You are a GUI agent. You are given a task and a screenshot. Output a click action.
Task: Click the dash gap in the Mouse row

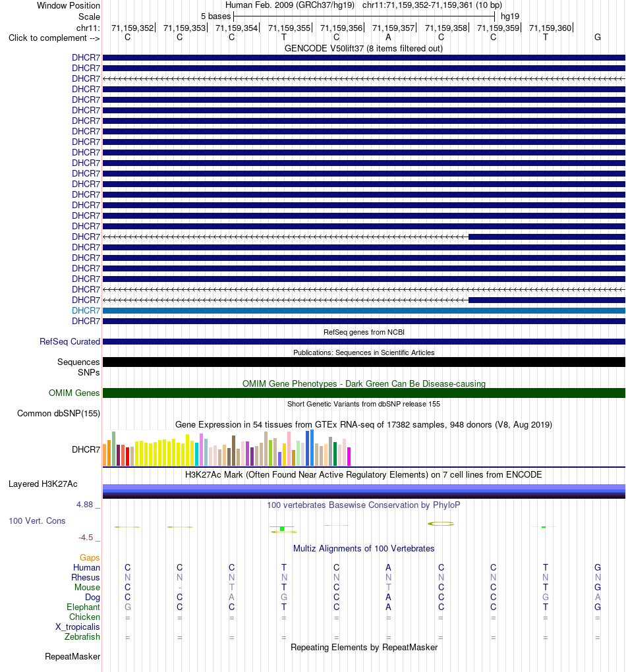(x=180, y=588)
